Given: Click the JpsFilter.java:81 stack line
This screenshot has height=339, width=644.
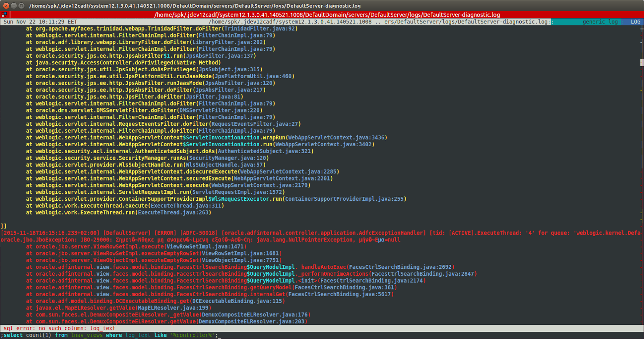Looking at the screenshot, I should point(134,97).
